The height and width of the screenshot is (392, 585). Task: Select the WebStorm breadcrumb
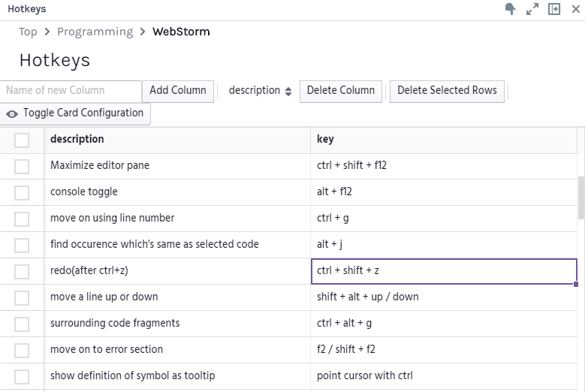(181, 32)
